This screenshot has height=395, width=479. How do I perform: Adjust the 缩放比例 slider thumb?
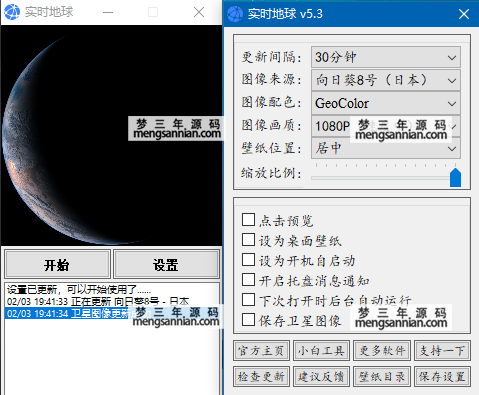455,178
